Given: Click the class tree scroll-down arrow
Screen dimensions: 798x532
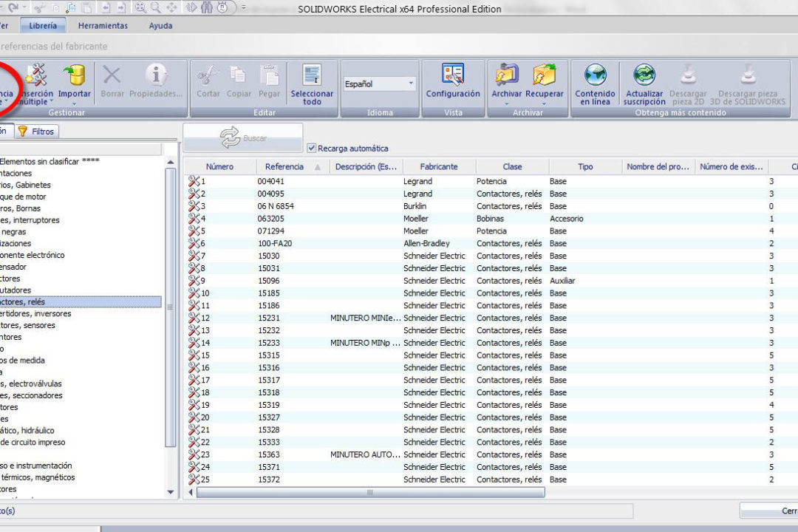Looking at the screenshot, I should pos(171,492).
